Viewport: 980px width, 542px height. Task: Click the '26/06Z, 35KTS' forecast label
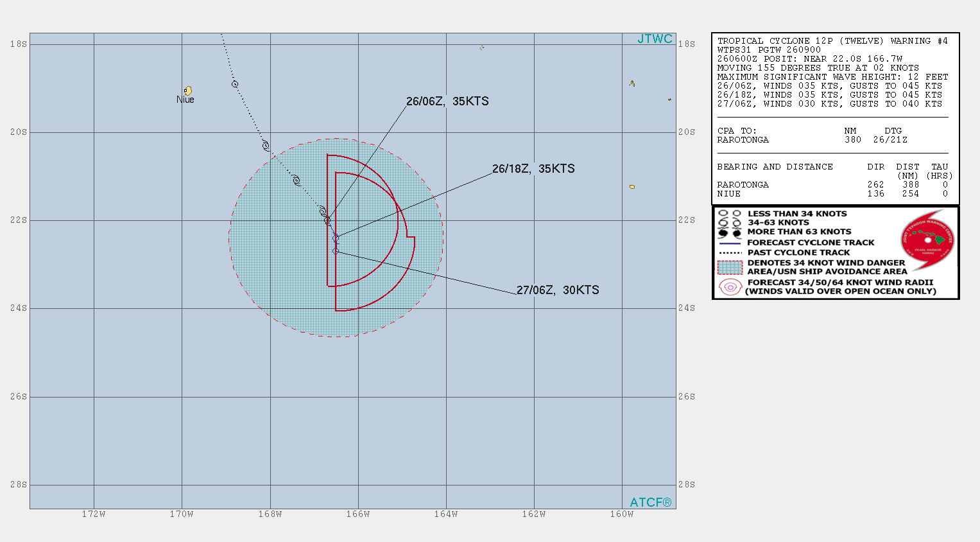coord(447,101)
